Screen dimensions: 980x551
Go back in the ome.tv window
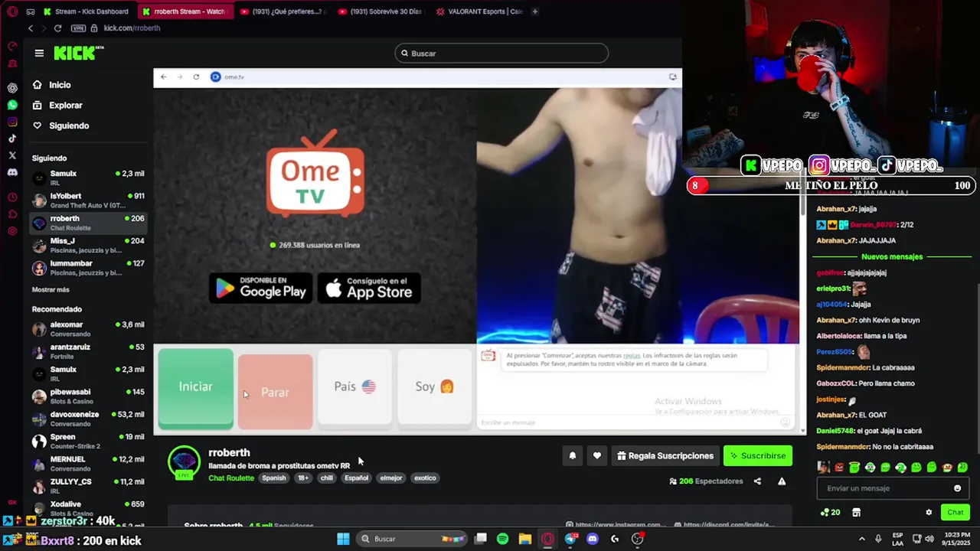tap(163, 77)
